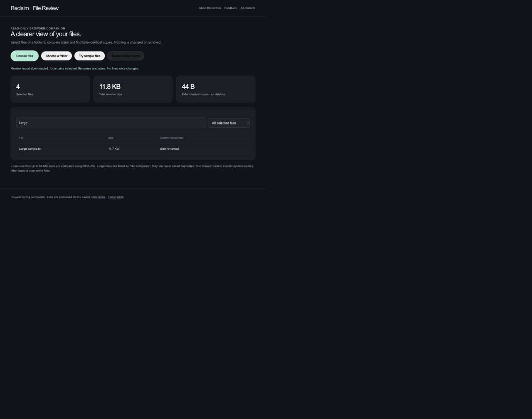Open the Data notes link

99,197
